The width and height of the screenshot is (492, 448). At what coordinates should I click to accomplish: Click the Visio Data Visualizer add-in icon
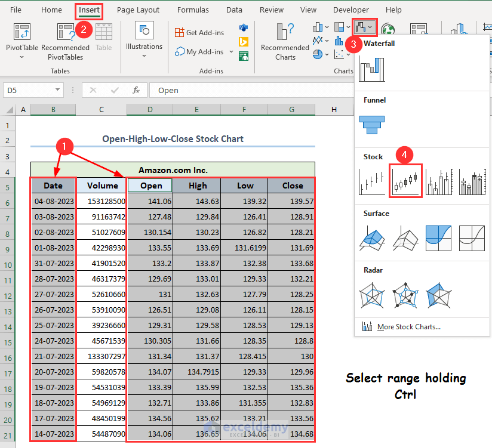(x=244, y=28)
